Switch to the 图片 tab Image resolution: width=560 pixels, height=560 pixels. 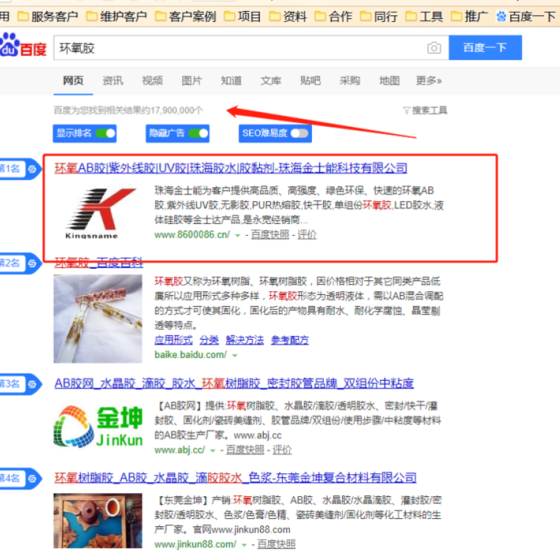(192, 81)
